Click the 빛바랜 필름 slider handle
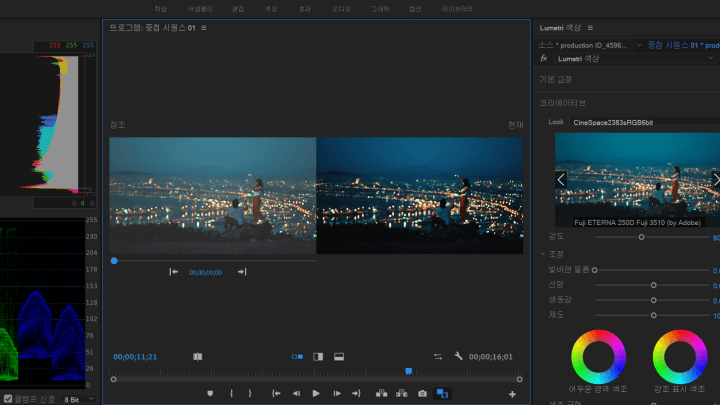720x405 pixels. click(x=595, y=270)
